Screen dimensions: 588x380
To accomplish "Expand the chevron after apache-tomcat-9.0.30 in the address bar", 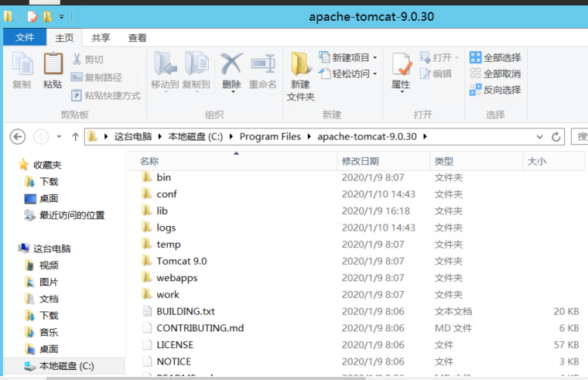I will tap(425, 136).
